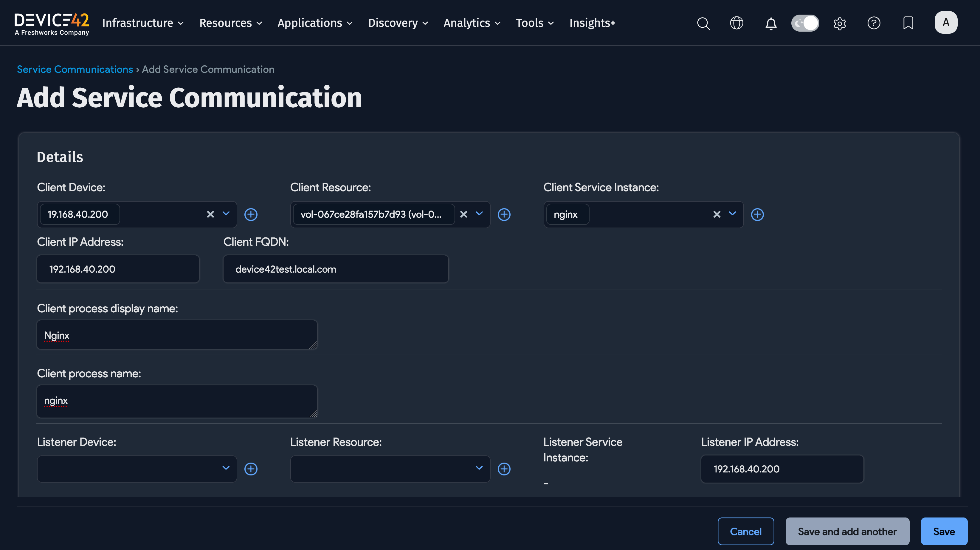Open the Listener Device dropdown
The width and height of the screenshot is (980, 550).
point(225,469)
